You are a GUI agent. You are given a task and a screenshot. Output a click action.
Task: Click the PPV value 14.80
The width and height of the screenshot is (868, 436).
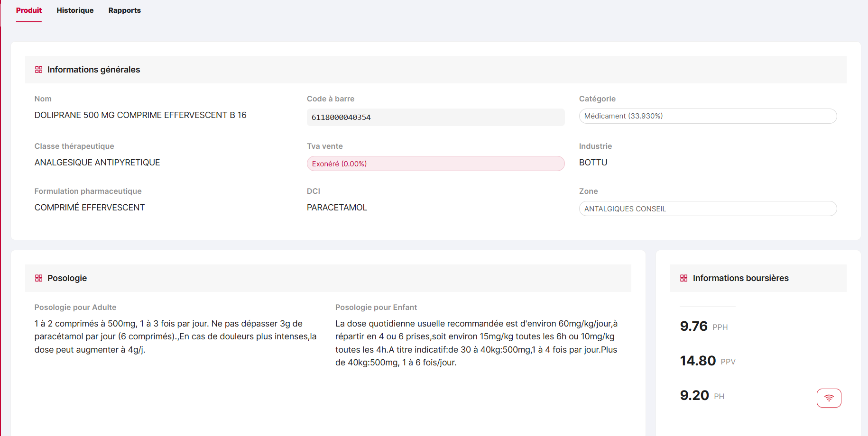697,361
